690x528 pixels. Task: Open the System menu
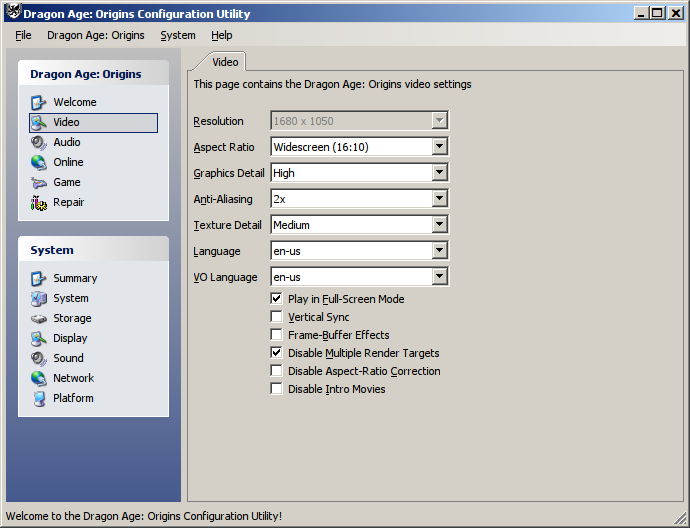pyautogui.click(x=178, y=35)
